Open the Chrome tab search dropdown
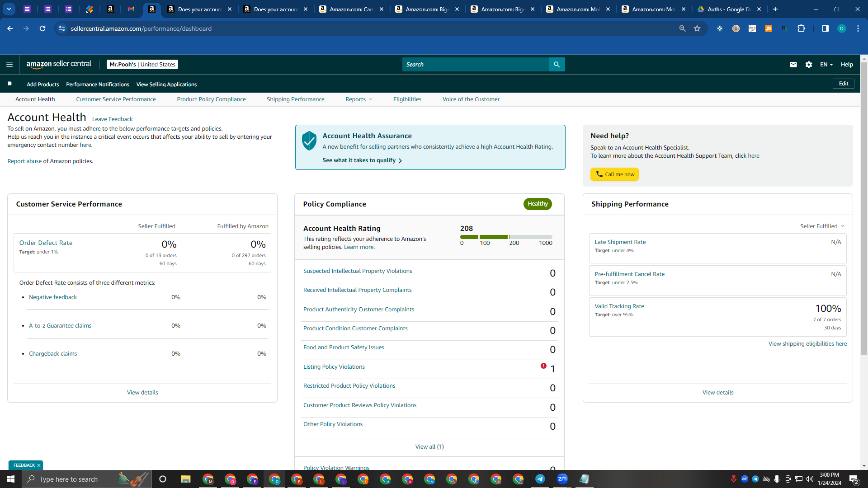The image size is (868, 488). pyautogui.click(x=9, y=9)
